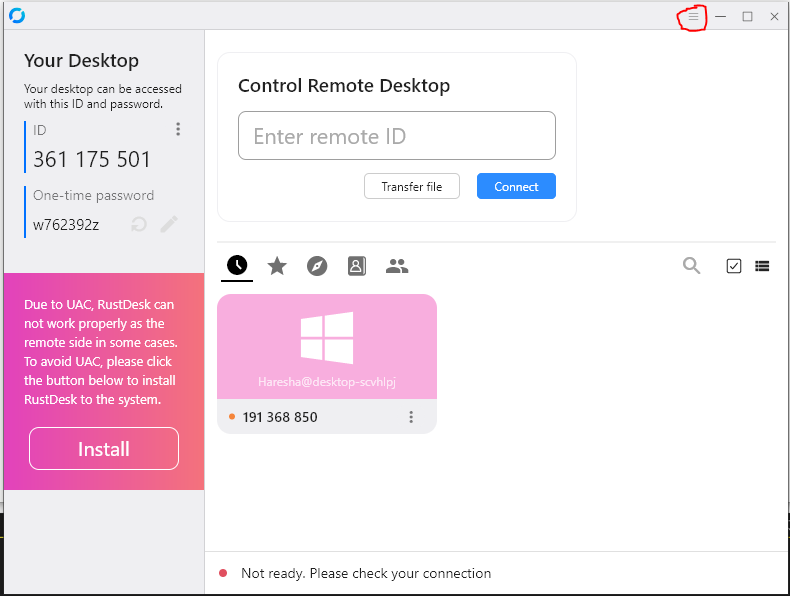
Task: Open options menu for peer 191 368 850
Action: 411,417
